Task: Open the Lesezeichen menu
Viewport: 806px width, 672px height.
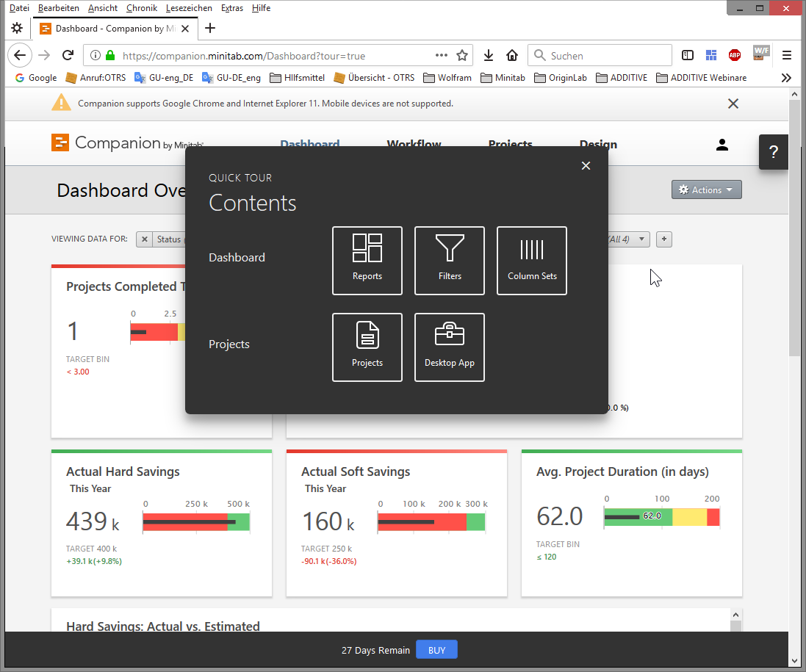Action: point(189,8)
